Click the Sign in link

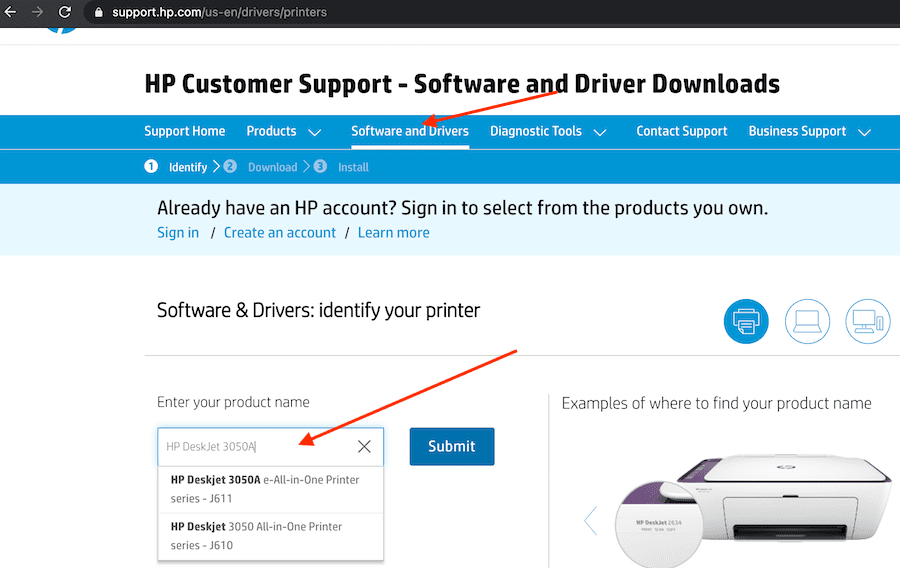point(178,232)
